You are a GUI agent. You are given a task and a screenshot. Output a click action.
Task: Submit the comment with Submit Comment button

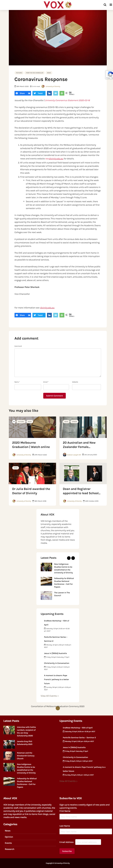click(55, 396)
